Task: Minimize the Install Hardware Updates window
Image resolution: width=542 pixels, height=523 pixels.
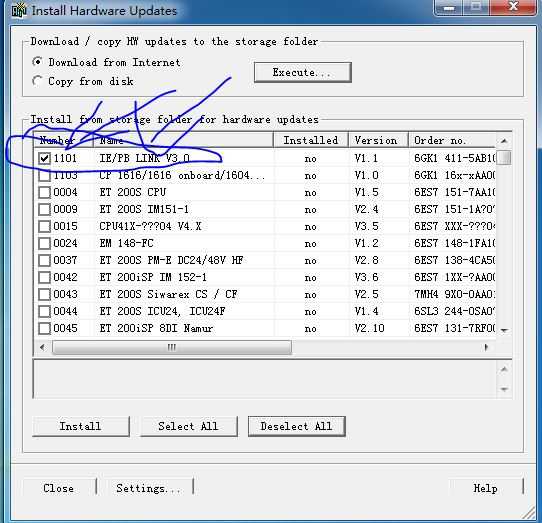Action: (449, 7)
